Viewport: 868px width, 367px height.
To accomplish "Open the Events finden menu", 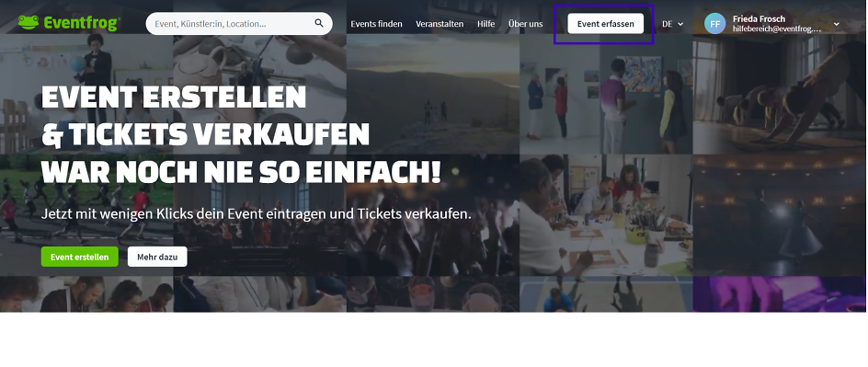I will tap(376, 24).
